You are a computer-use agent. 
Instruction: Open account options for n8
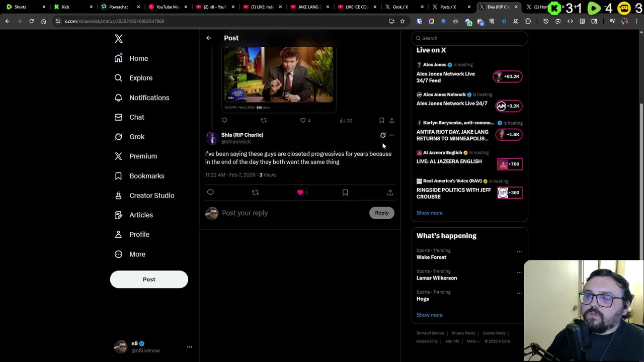coord(190,347)
